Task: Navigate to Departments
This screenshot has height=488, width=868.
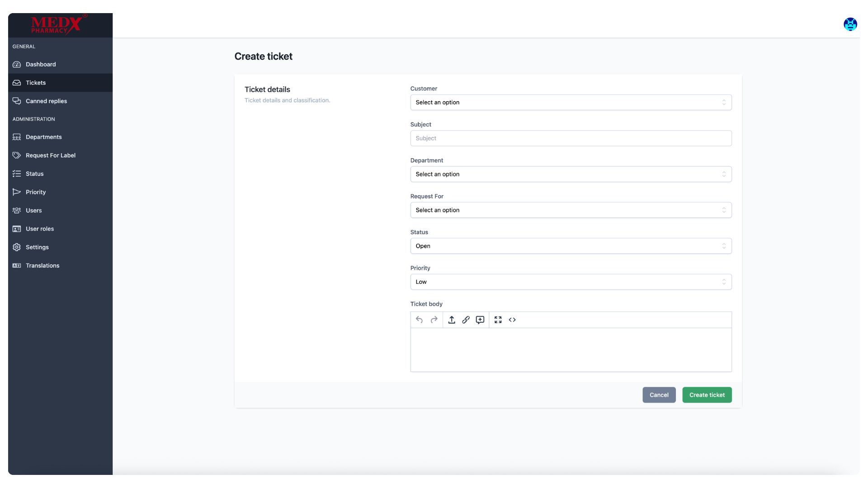Action: click(60, 137)
